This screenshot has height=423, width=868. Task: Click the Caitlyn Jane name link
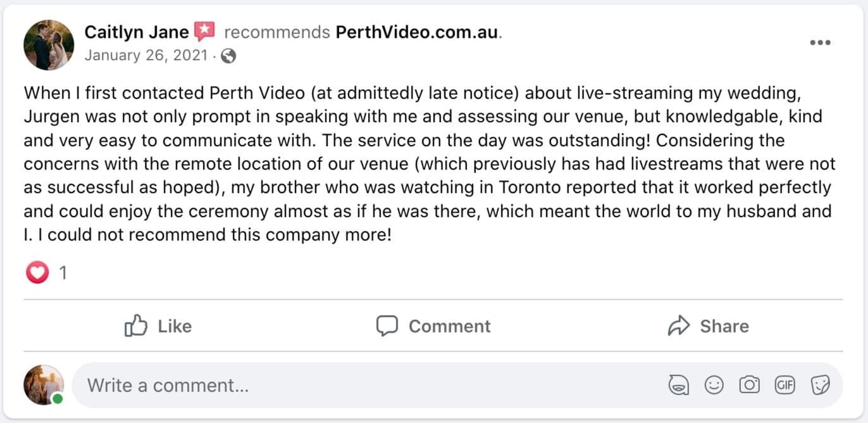click(x=136, y=32)
